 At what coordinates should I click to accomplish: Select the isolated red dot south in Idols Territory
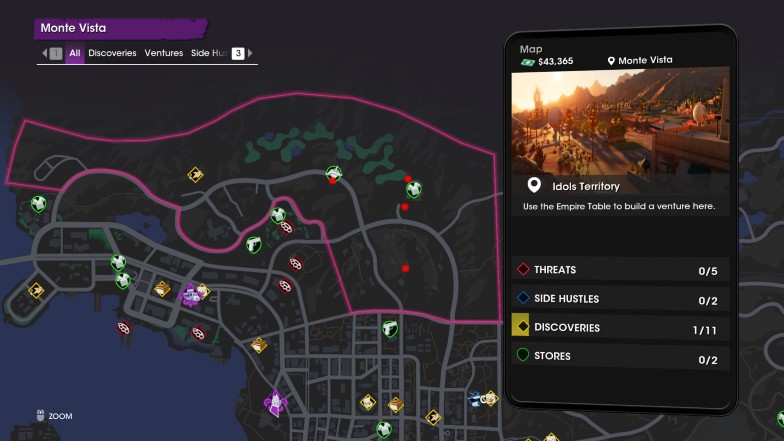click(406, 268)
